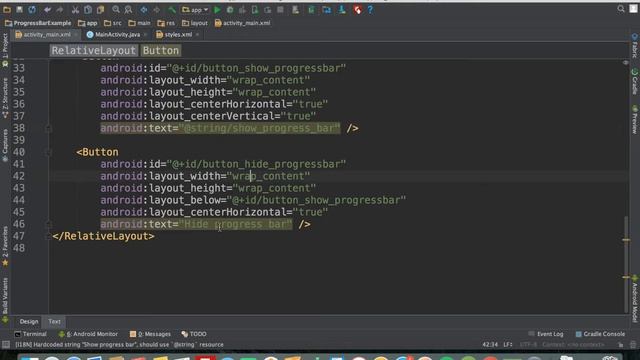Open the Gradle side panel
The height and width of the screenshot is (360, 640).
pyautogui.click(x=635, y=81)
